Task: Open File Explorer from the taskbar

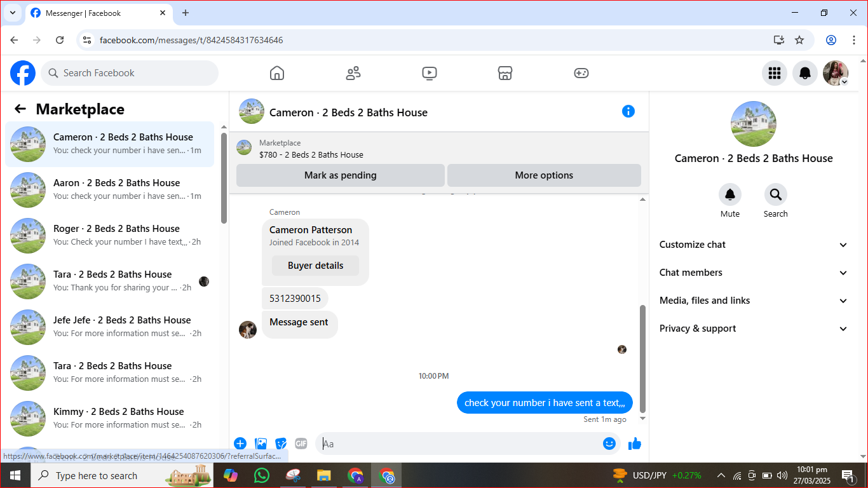Action: (x=324, y=475)
